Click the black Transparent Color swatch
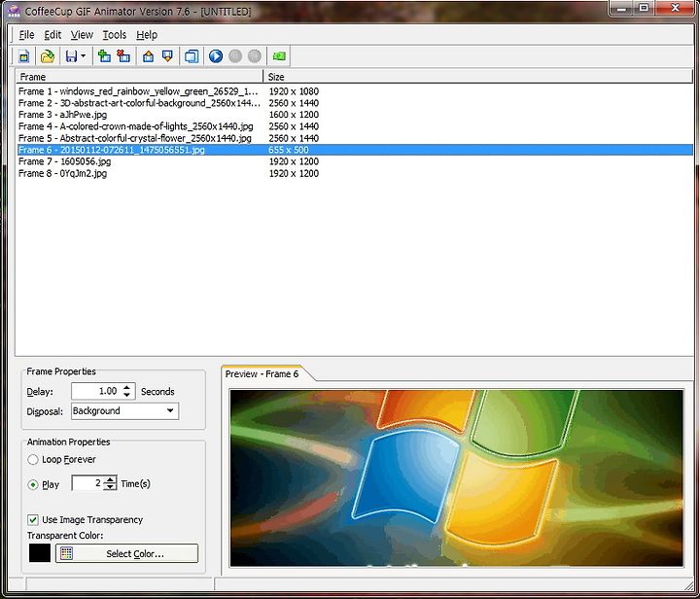 click(x=40, y=553)
